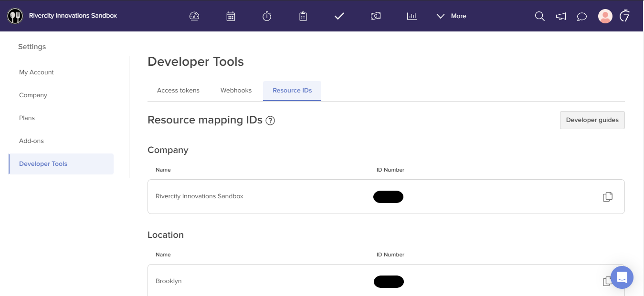Open the speech bubble messages icon
Image resolution: width=644 pixels, height=296 pixels.
(x=581, y=17)
